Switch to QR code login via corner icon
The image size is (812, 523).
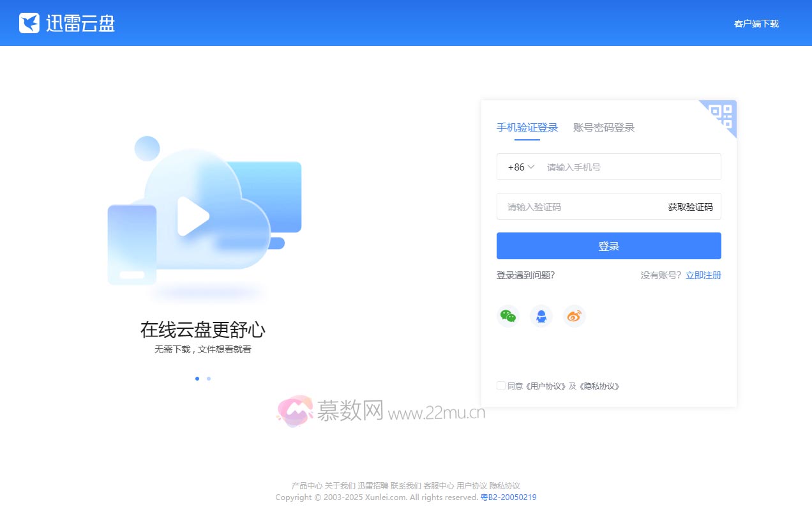coord(720,116)
